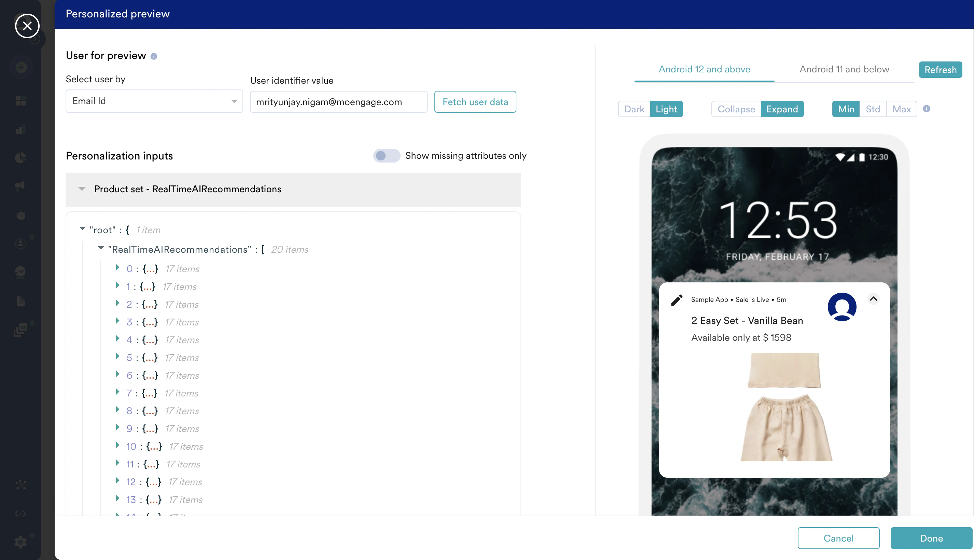Click the blue user avatar in notification
This screenshot has height=560, width=974.
point(842,307)
